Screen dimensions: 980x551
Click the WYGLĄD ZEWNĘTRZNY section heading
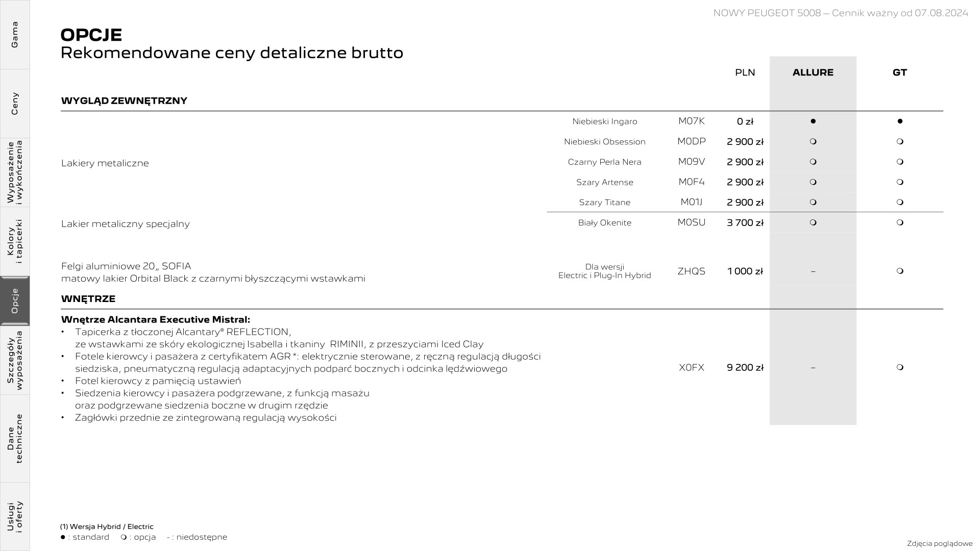click(124, 101)
